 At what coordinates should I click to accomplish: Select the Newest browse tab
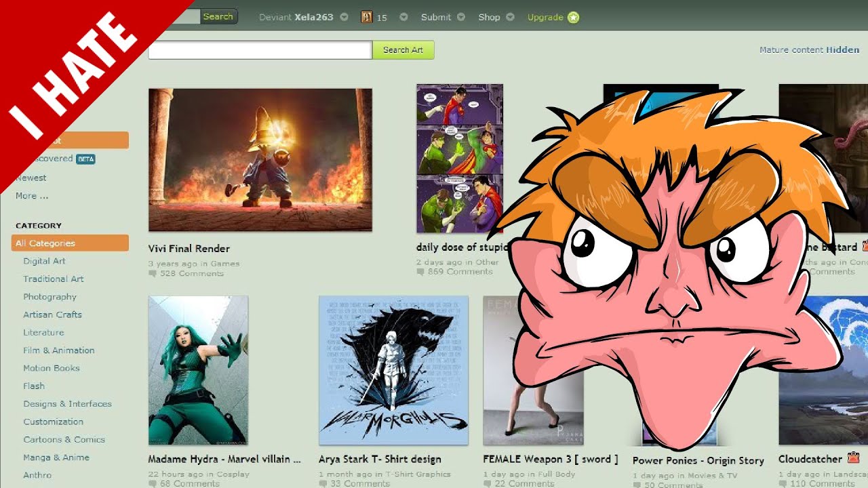pos(31,178)
